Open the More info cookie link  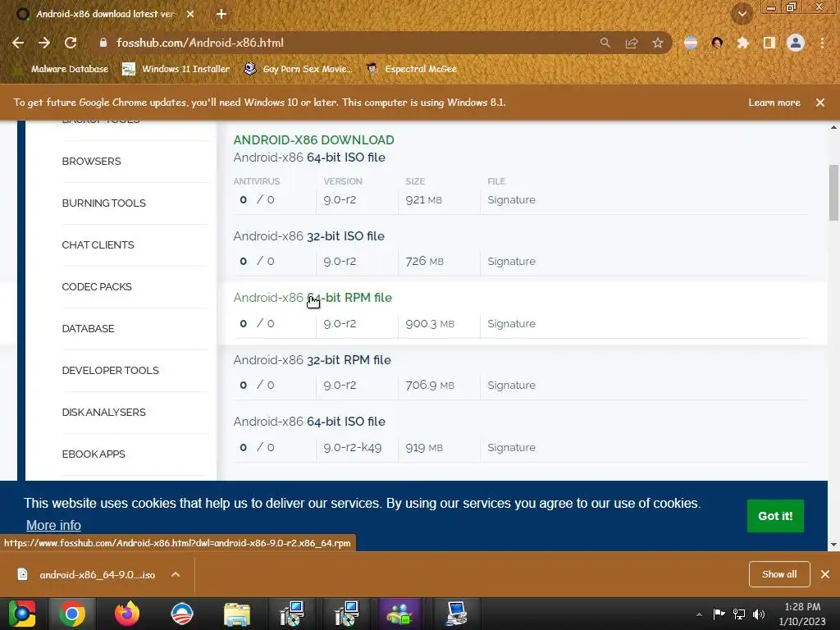click(x=53, y=526)
